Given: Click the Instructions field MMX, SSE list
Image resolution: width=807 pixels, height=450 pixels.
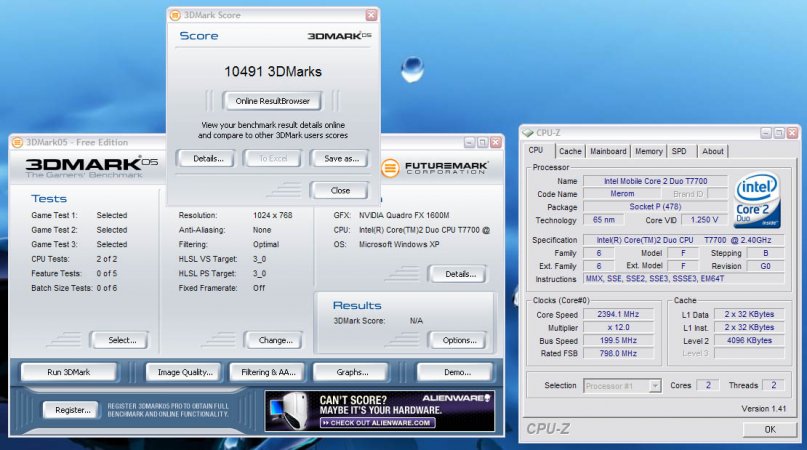Looking at the screenshot, I should pyautogui.click(x=684, y=279).
